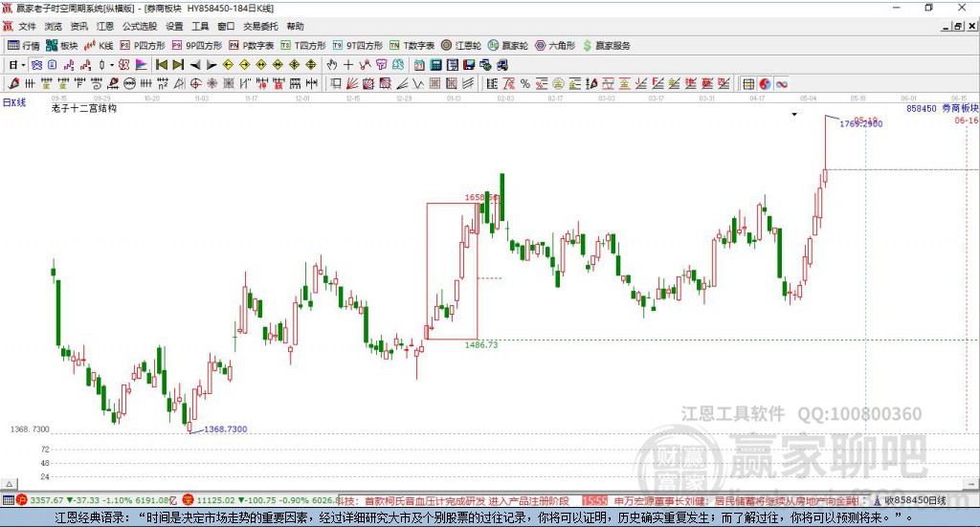This screenshot has height=527, width=980.
Task: Open the 赢家轮 wheel tool
Action: (x=508, y=46)
